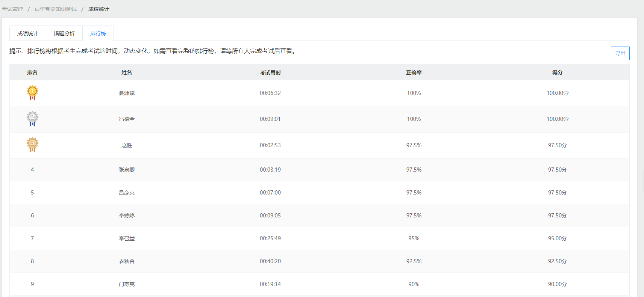The height and width of the screenshot is (297, 644).
Task: Switch to the 成绩统计 tab
Action: click(x=28, y=33)
